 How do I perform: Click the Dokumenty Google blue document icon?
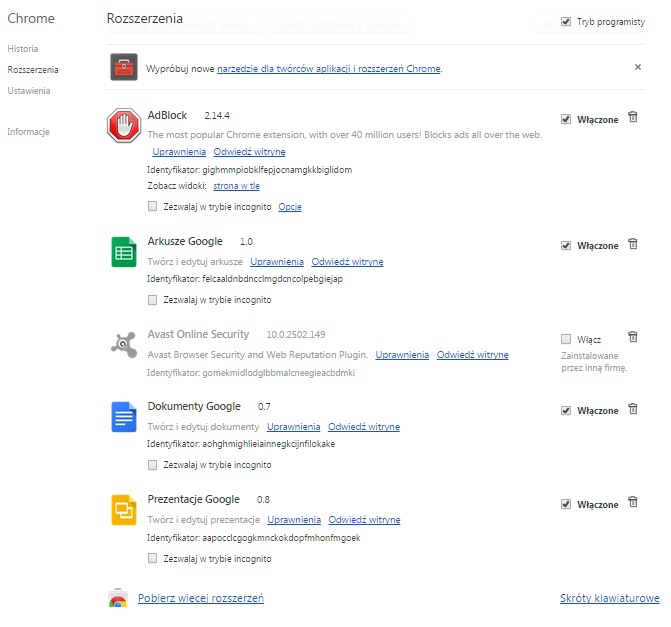click(124, 417)
